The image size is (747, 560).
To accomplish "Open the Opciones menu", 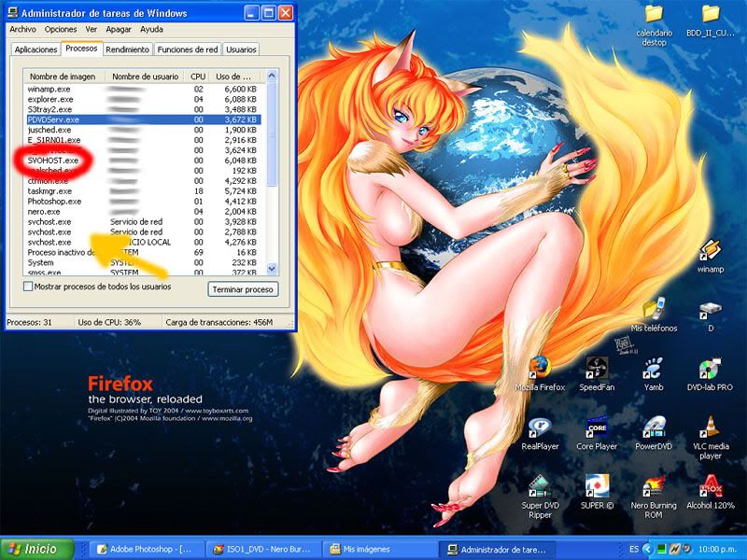I will (61, 29).
